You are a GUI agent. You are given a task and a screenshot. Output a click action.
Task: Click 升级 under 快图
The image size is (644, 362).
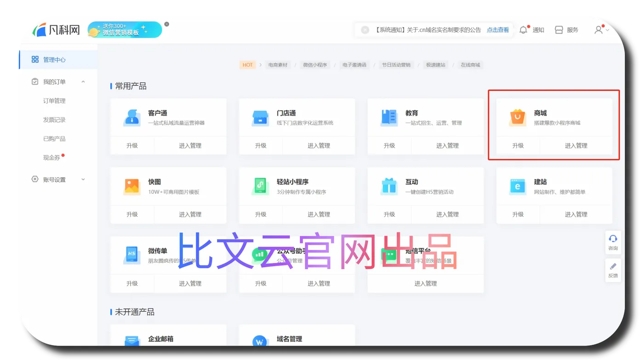[132, 215]
